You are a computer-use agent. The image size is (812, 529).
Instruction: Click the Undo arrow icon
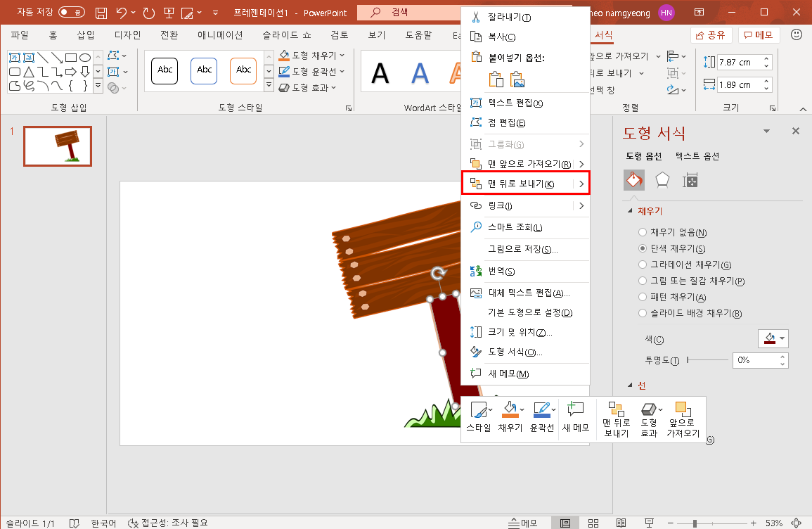tap(121, 13)
